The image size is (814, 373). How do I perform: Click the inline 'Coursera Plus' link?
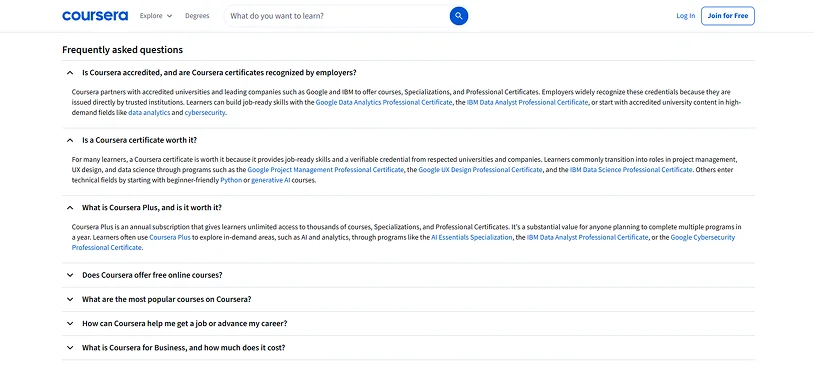tap(170, 237)
